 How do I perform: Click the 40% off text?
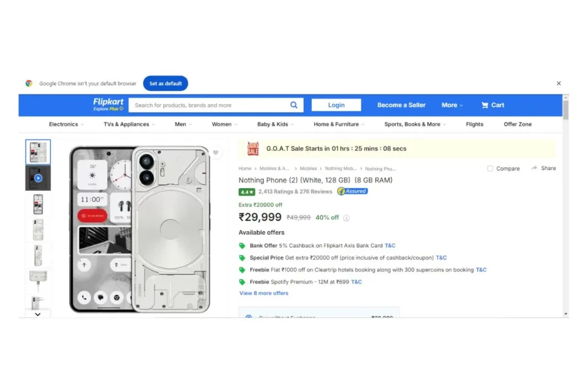click(327, 218)
